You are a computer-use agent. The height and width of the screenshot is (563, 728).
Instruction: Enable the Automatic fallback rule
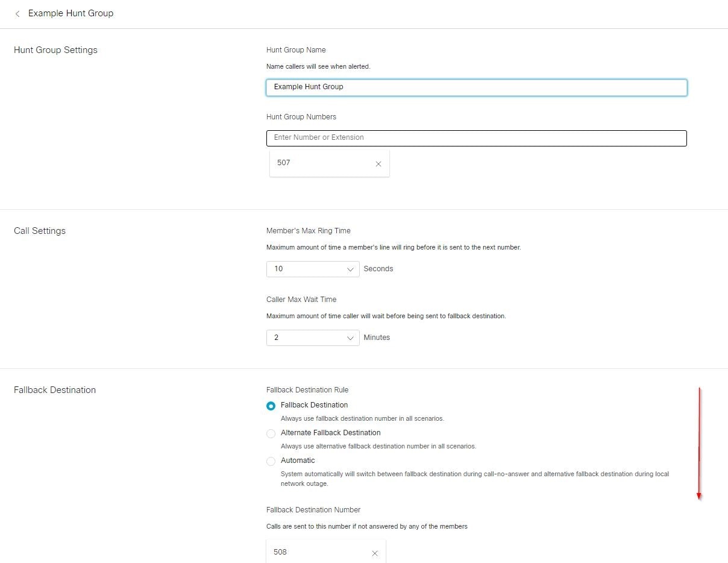coord(271,461)
